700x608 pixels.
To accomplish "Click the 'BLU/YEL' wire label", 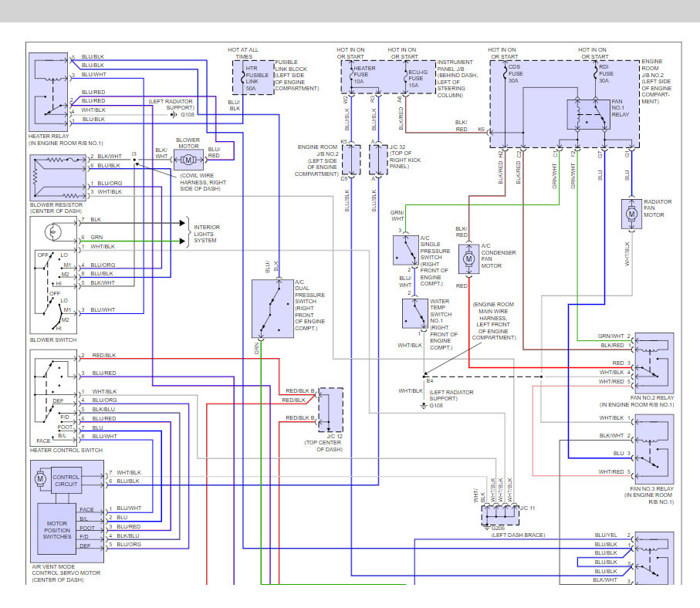I will tap(606, 535).
